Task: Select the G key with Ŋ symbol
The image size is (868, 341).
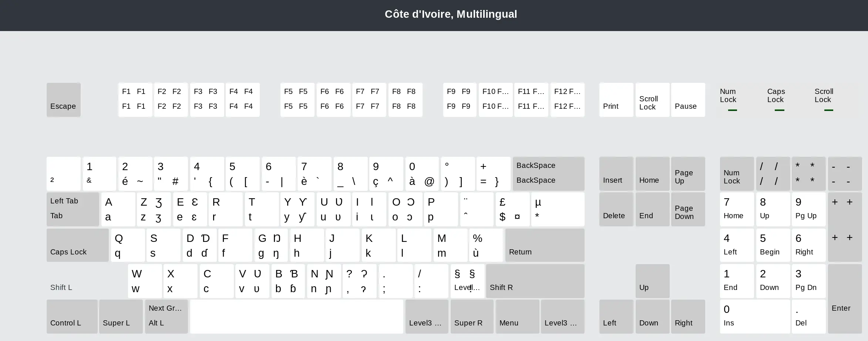Action: tap(272, 245)
